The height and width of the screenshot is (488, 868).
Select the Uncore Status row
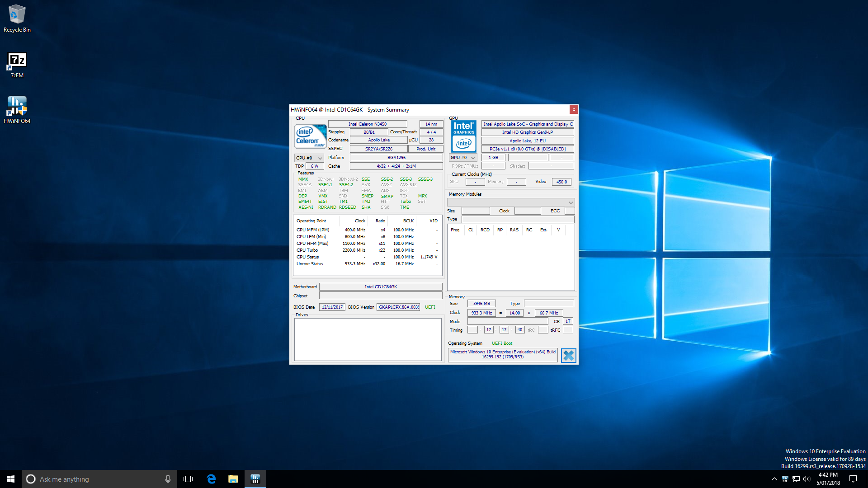point(368,264)
